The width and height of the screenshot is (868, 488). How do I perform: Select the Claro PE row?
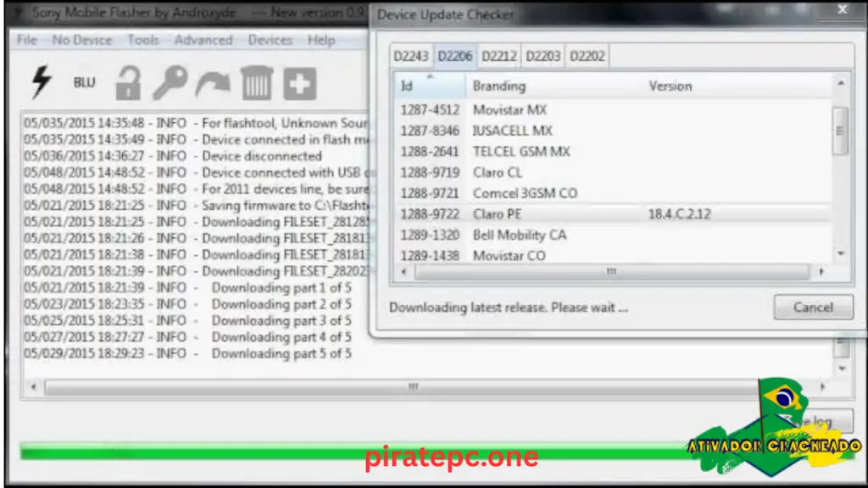613,214
